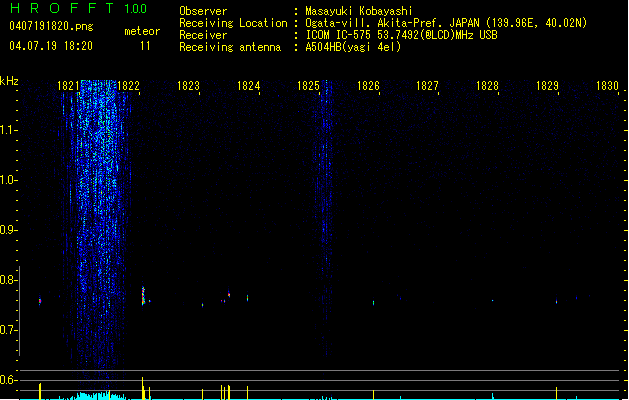
Task: Click the meteor count label
Action: 142,31
